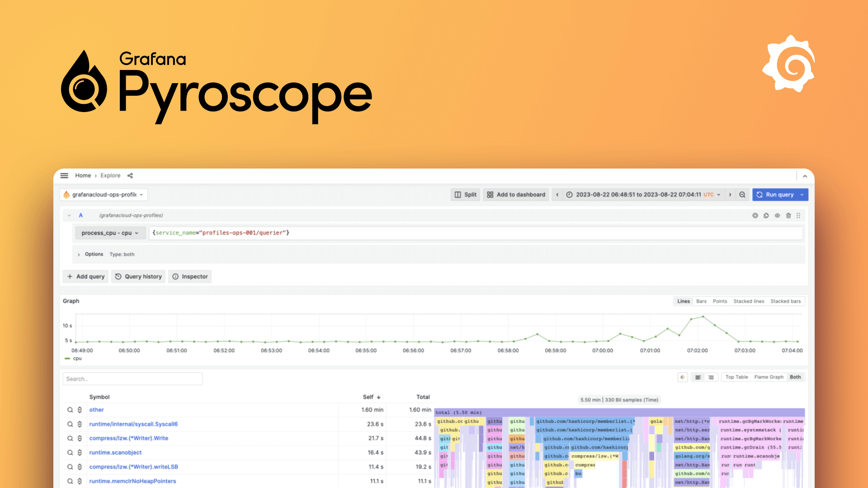Viewport: 868px width, 488px height.
Task: Shift time range backward with left arrow
Action: point(557,195)
